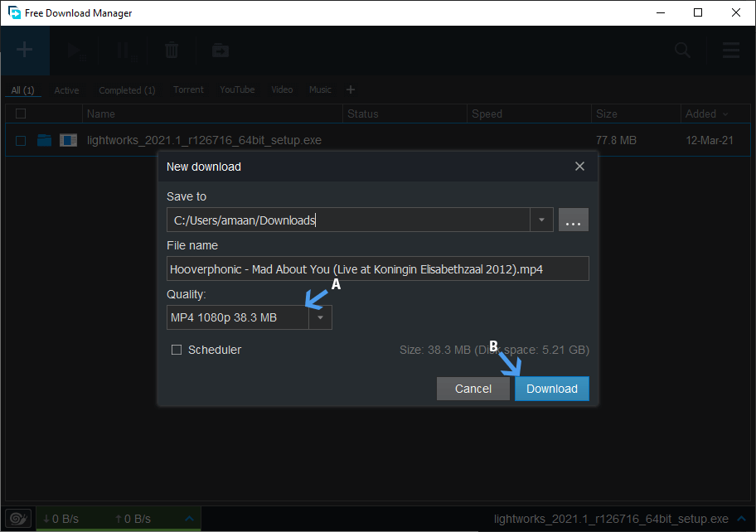Open the Quality dropdown arrow
This screenshot has width=756, height=532.
tap(320, 317)
